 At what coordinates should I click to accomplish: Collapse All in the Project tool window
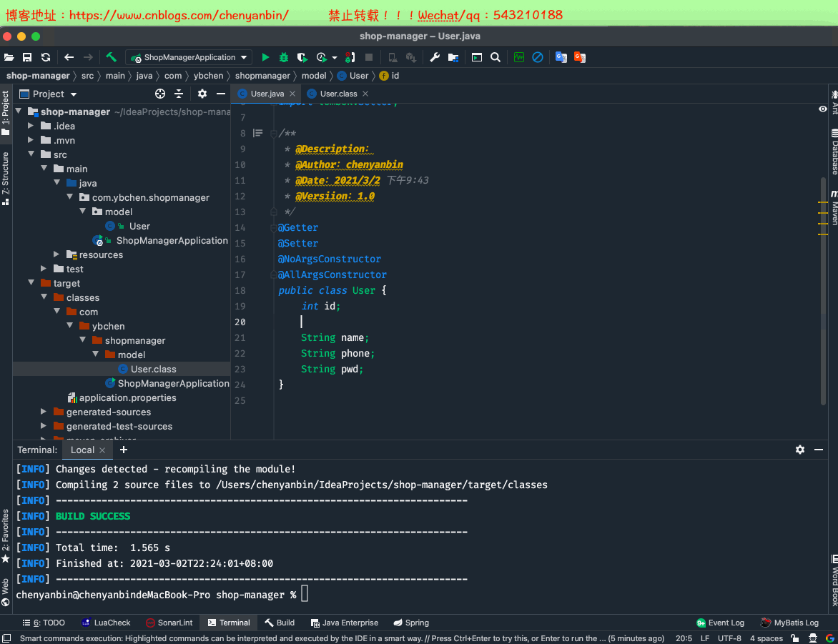178,94
